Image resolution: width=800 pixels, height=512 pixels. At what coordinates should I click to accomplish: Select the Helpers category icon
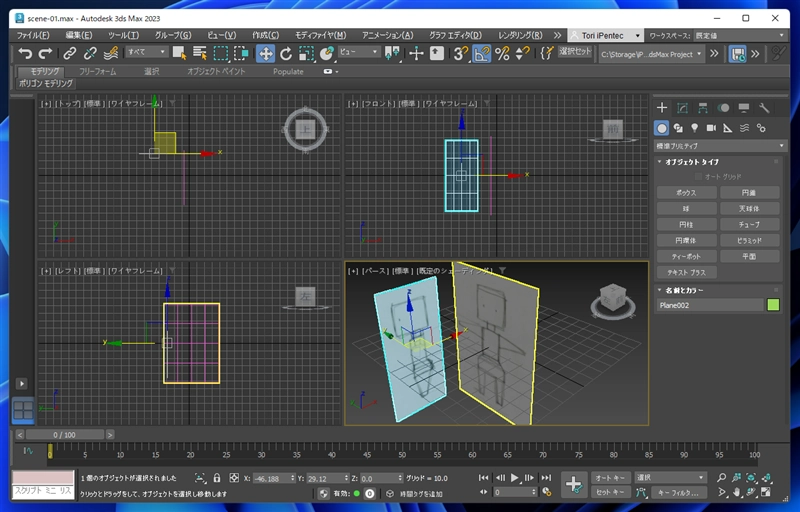pos(728,128)
